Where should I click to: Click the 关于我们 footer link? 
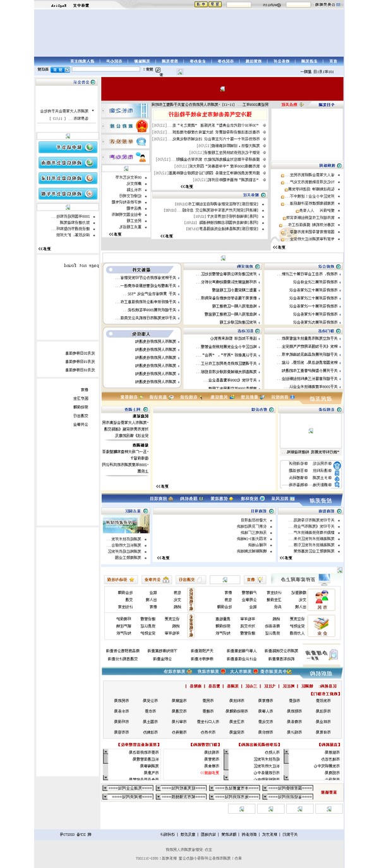pos(289,835)
